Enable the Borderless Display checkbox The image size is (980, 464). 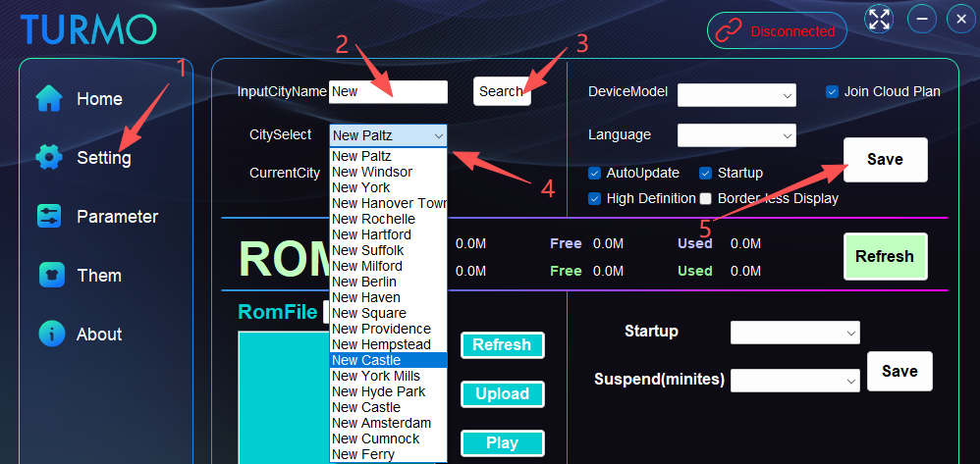(x=705, y=198)
